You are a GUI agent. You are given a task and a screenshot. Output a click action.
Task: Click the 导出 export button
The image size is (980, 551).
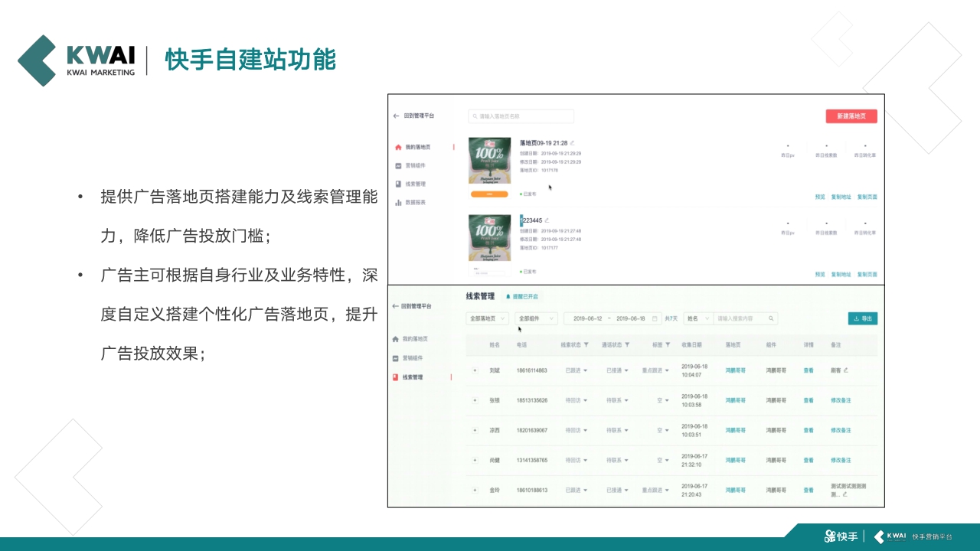tap(863, 318)
